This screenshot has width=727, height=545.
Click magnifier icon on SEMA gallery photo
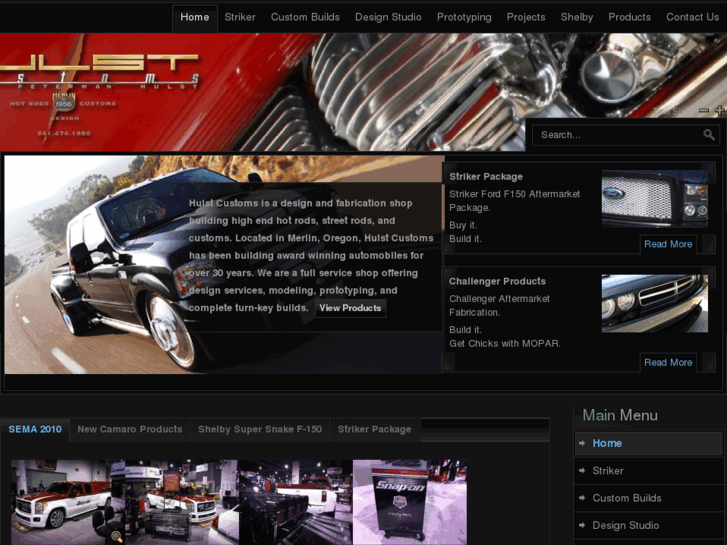pyautogui.click(x=116, y=536)
